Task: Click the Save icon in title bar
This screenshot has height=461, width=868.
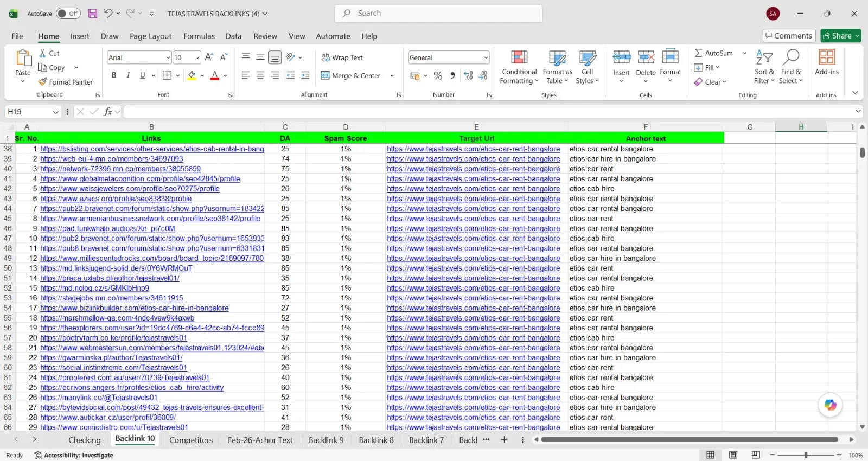Action: pos(93,14)
